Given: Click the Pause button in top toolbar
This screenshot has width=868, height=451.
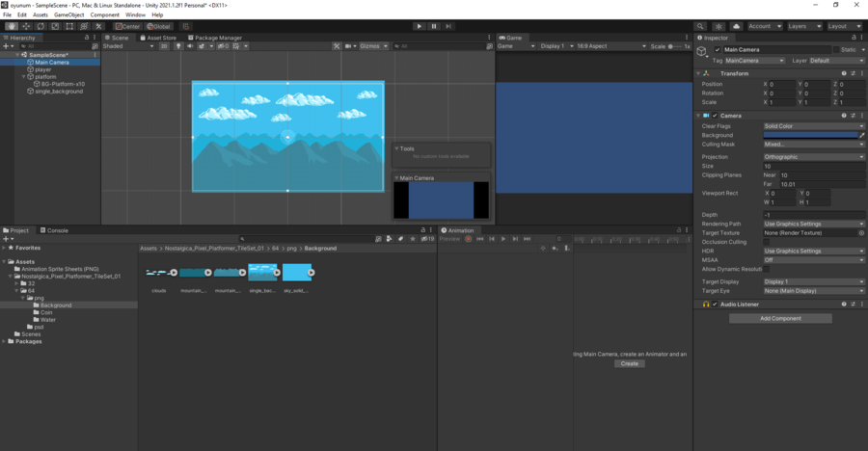Looking at the screenshot, I should [434, 26].
